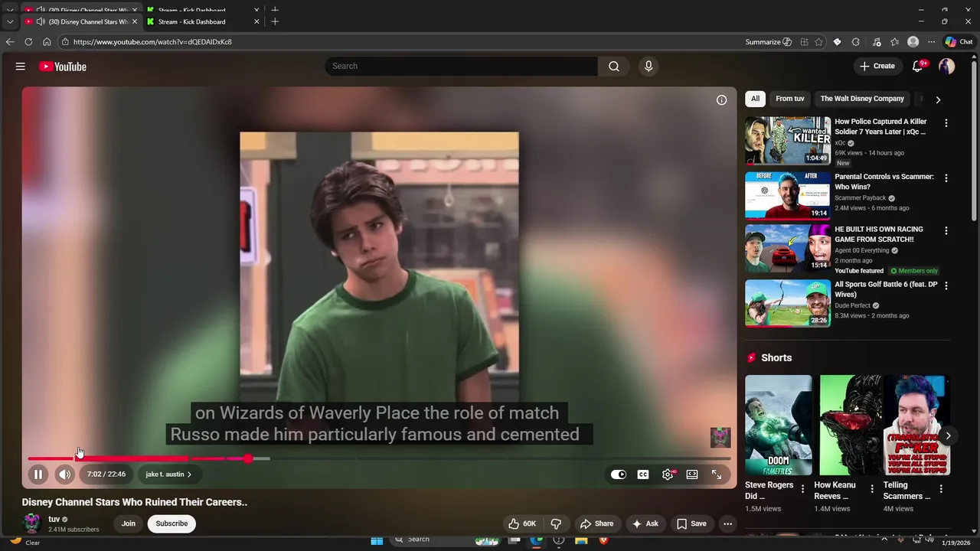Open the Steve Rogers DOOM short thumbnail
980x551 pixels.
pos(779,425)
